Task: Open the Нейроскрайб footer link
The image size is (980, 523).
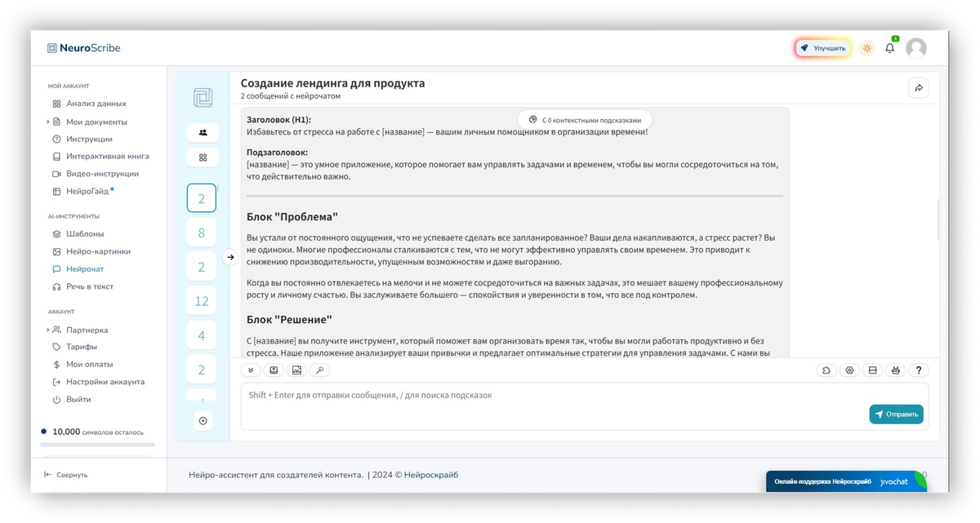Action: click(431, 475)
